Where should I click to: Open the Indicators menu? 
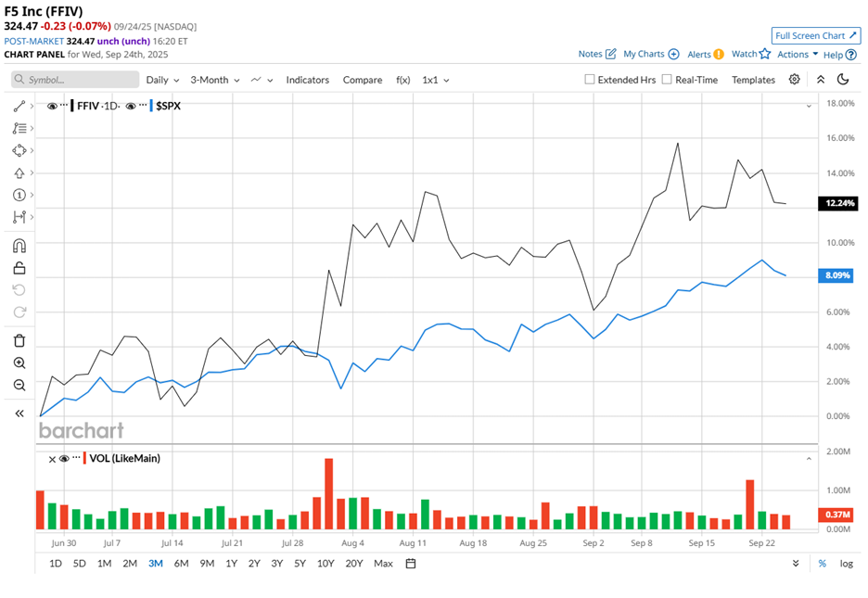[307, 80]
